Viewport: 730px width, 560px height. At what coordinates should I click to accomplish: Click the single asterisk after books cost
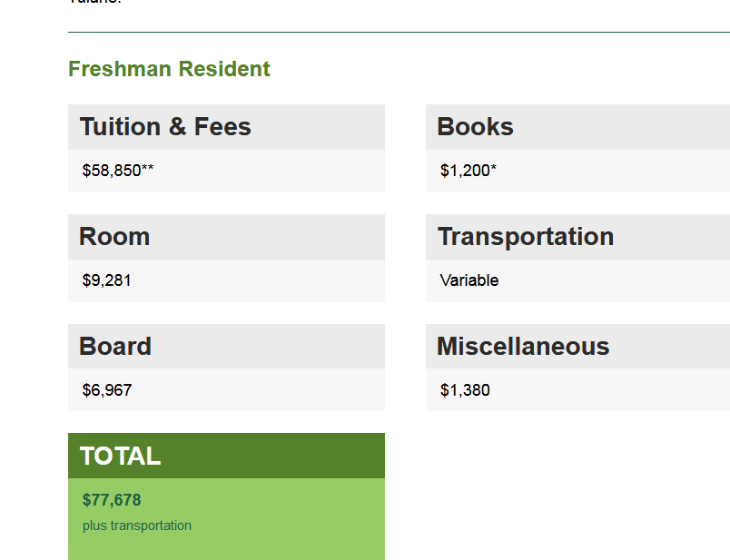click(x=494, y=169)
